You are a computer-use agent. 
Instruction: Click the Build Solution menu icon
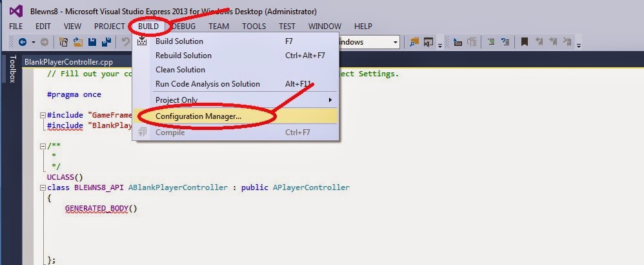tap(142, 41)
